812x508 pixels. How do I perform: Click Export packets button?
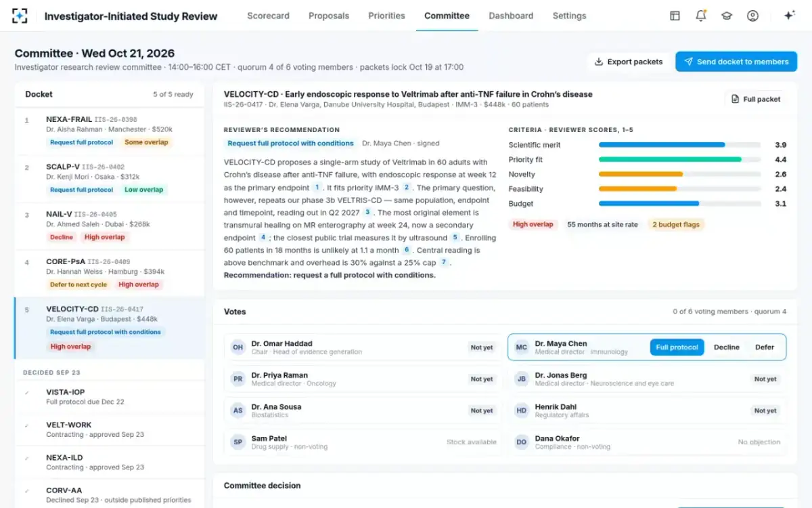pyautogui.click(x=629, y=62)
